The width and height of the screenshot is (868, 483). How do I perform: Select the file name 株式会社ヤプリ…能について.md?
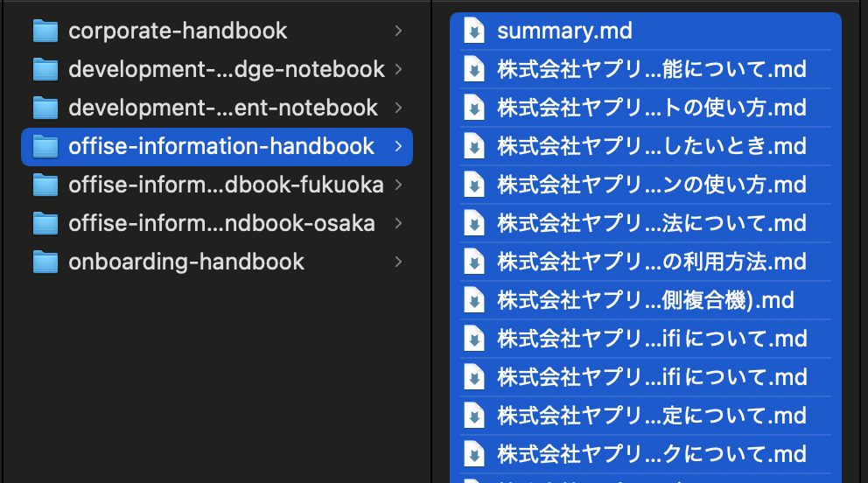click(652, 70)
